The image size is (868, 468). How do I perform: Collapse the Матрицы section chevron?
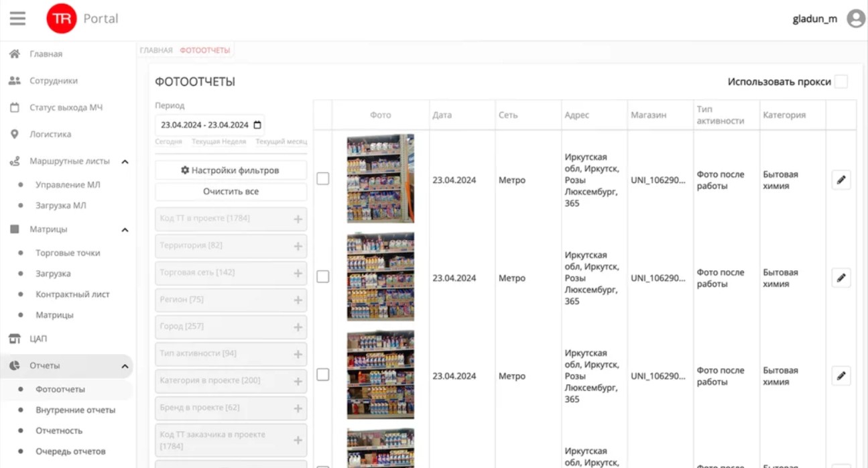click(x=125, y=230)
